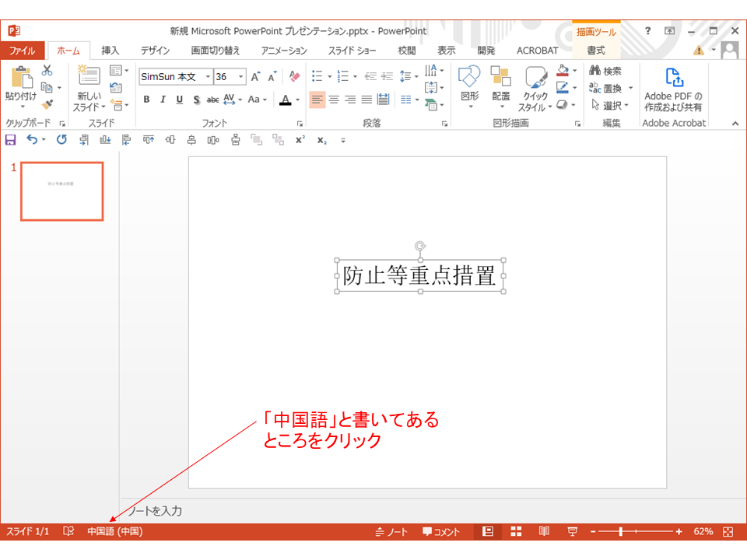747x560 pixels.
Task: Select slide 1 thumbnail in left panel
Action: point(61,191)
